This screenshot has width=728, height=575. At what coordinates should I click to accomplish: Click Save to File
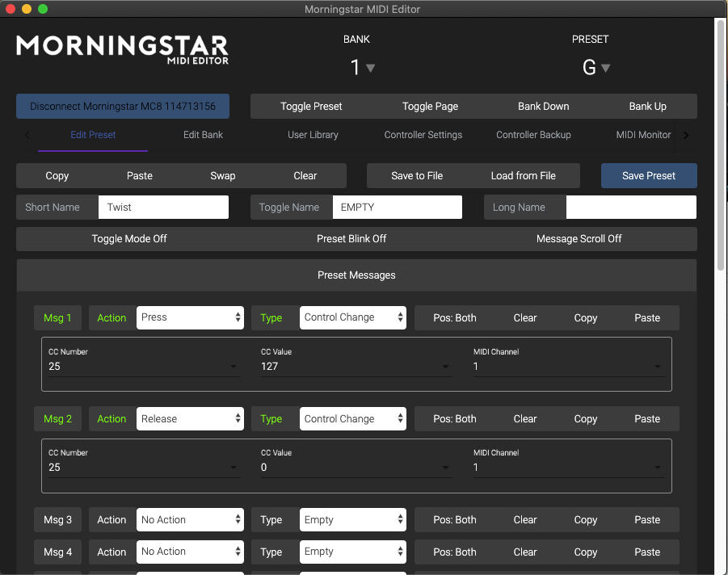pos(417,176)
